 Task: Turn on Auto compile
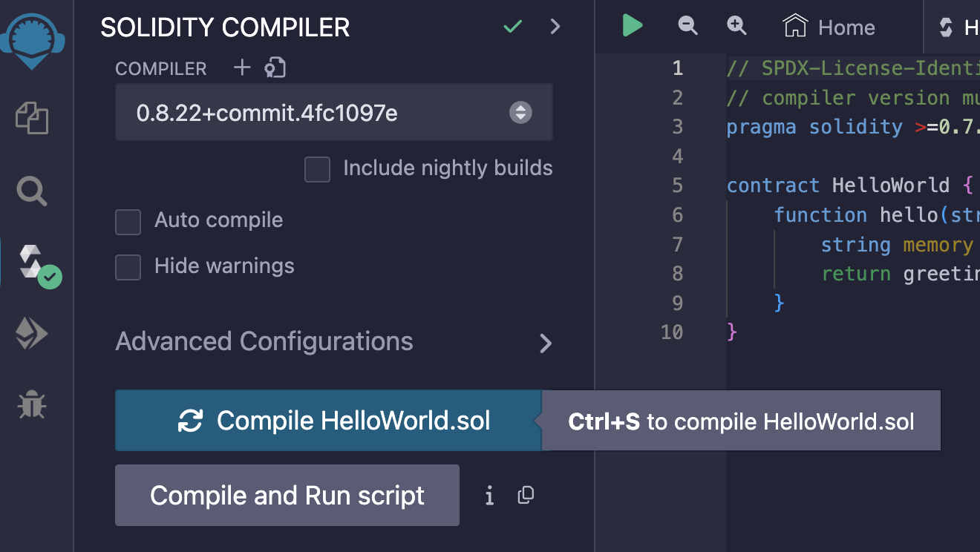128,222
